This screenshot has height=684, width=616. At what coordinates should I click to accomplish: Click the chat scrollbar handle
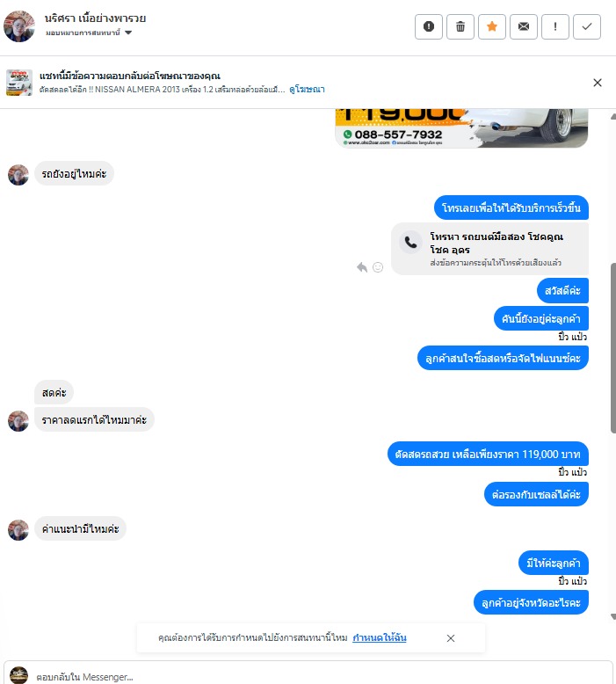pyautogui.click(x=613, y=347)
